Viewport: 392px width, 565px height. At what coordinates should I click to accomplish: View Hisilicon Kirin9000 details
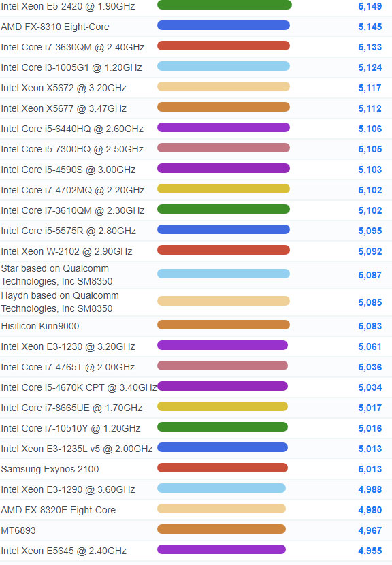click(x=40, y=327)
